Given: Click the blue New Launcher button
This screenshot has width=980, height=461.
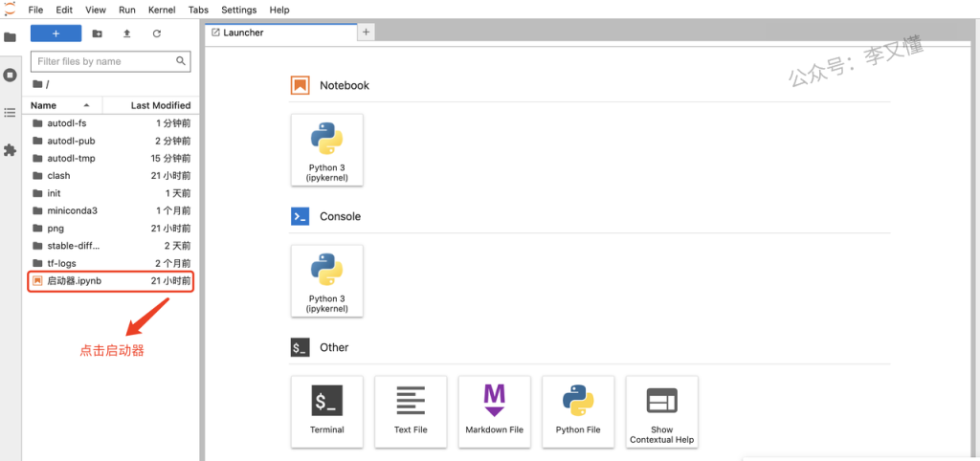Looking at the screenshot, I should pyautogui.click(x=56, y=33).
